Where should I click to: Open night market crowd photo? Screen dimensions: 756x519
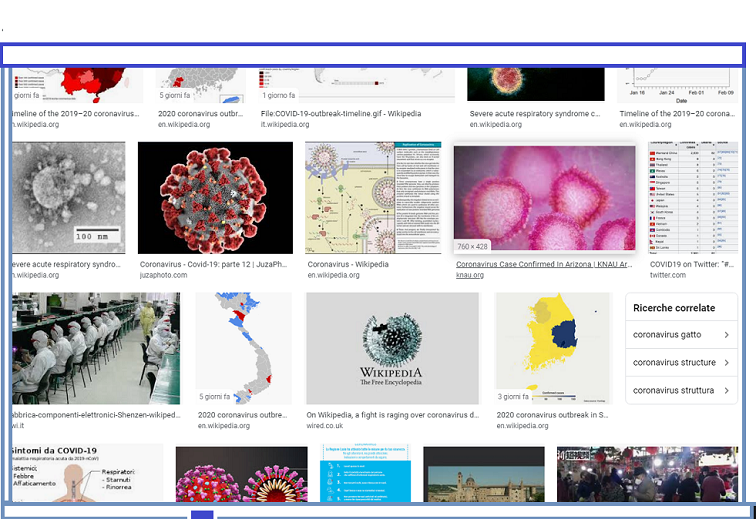tap(648, 474)
